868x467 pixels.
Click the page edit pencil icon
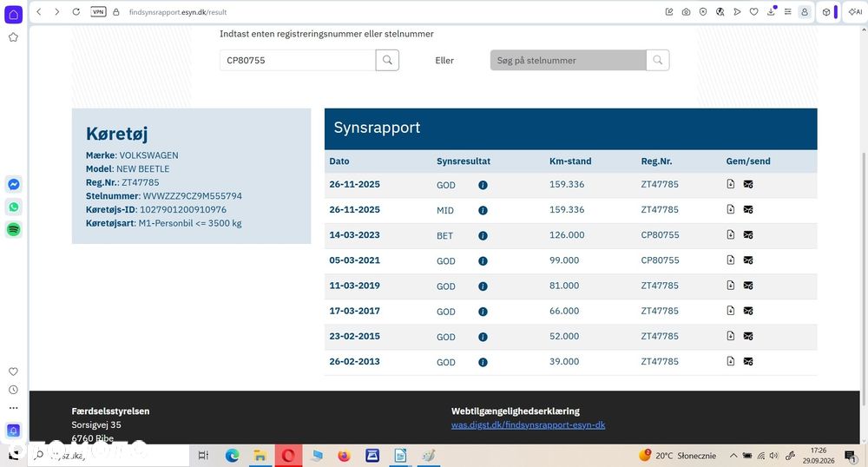click(x=668, y=11)
